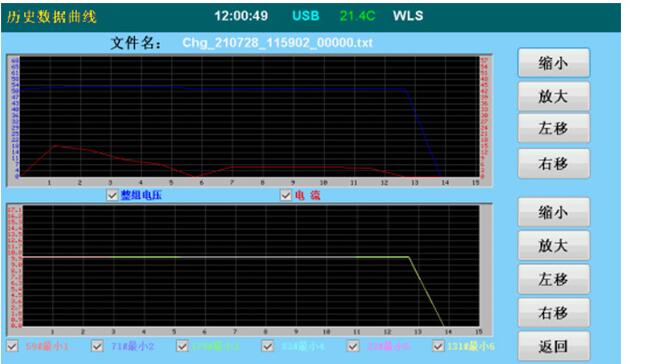Uncheck the 71# 最小2 curve checkbox
The width and height of the screenshot is (656, 364).
97,346
